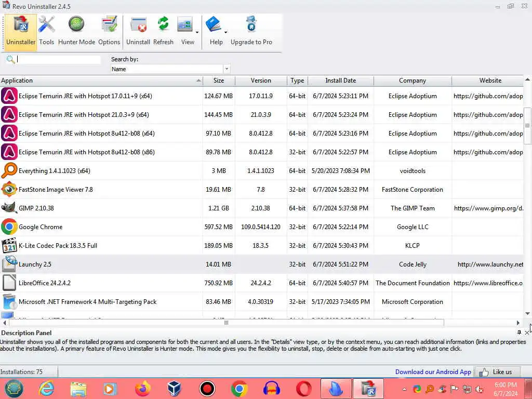Click Upgrade to Pro

pyautogui.click(x=251, y=32)
